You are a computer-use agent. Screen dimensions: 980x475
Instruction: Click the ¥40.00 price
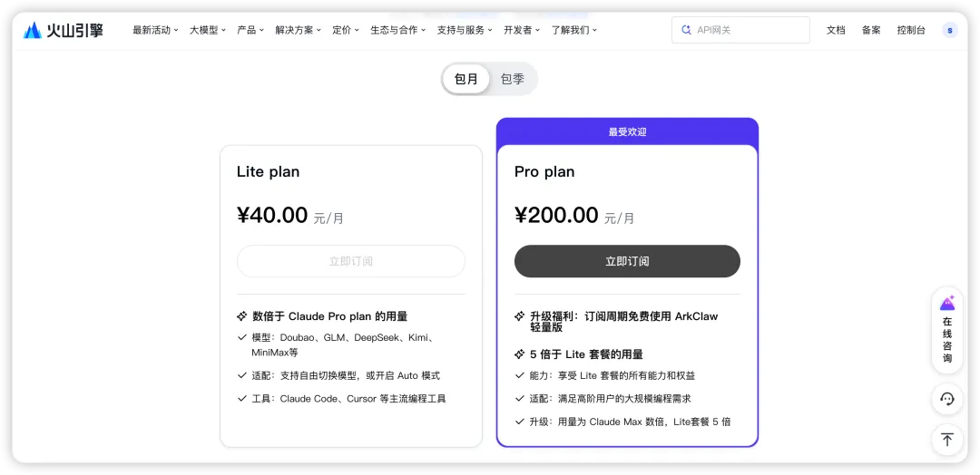tap(272, 216)
